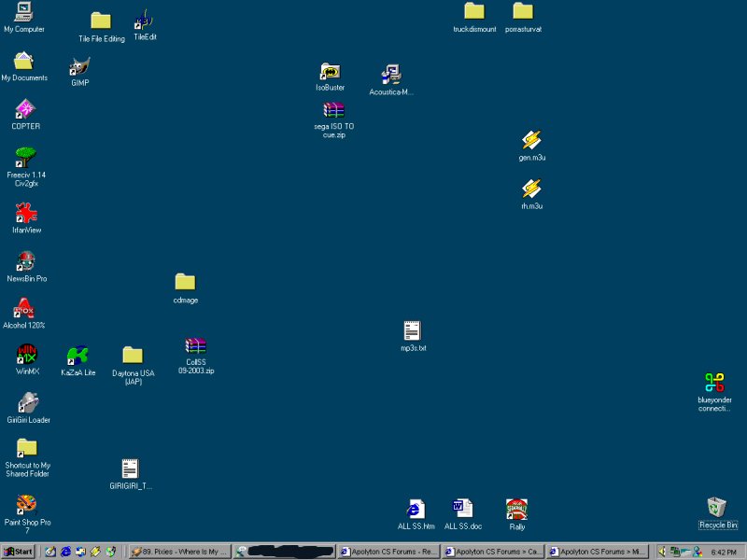Select the IsoBuster desktop shortcut

330,72
